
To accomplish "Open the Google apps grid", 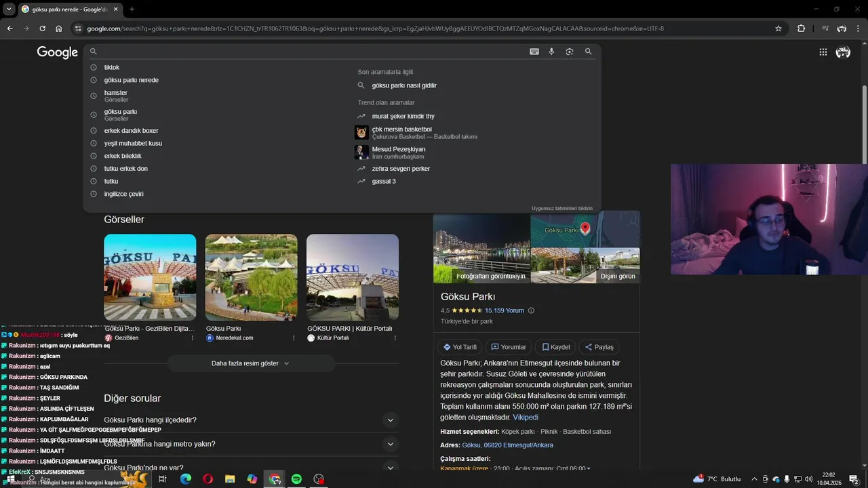I will [x=823, y=52].
